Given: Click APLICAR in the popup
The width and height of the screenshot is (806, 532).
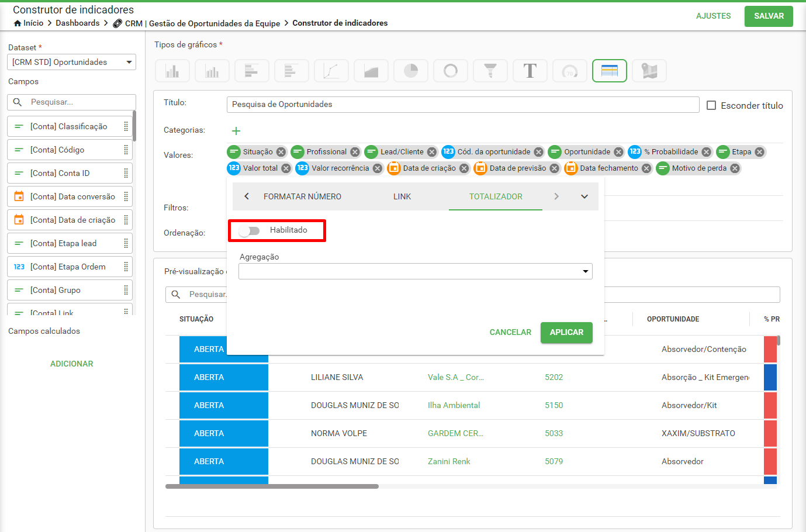Looking at the screenshot, I should pyautogui.click(x=566, y=332).
